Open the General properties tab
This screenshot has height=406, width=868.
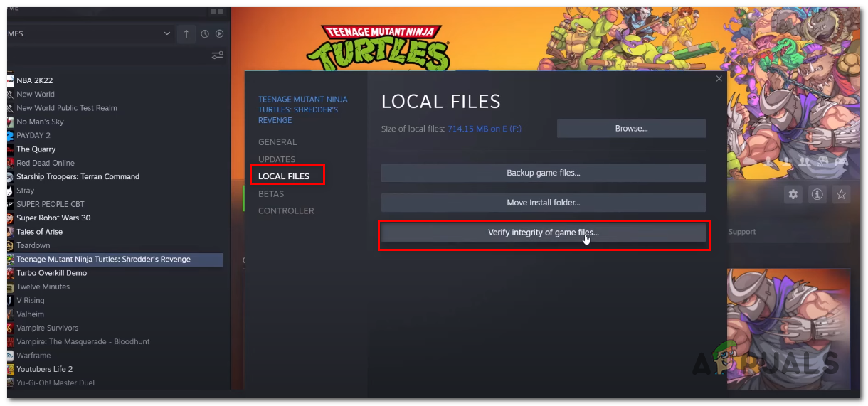pyautogui.click(x=277, y=142)
